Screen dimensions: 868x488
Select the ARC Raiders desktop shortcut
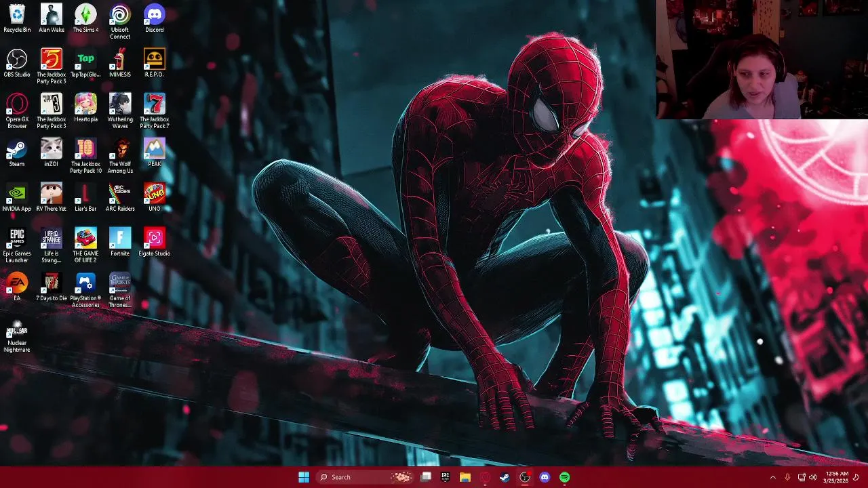[x=120, y=197]
